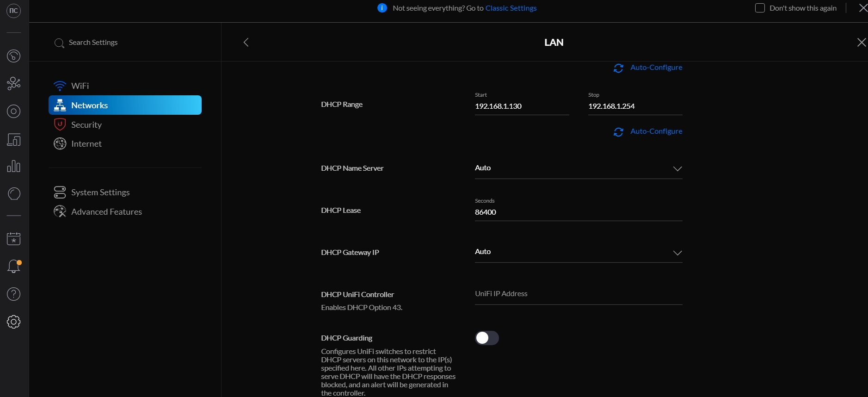Screen dimensions: 868x397
Task: Click the blue info icon in the banner
Action: pyautogui.click(x=382, y=8)
